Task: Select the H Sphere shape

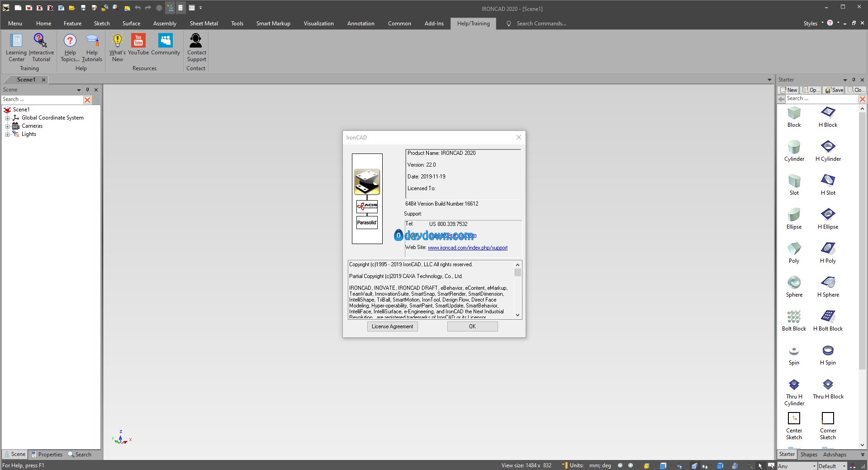Action: 828,287
